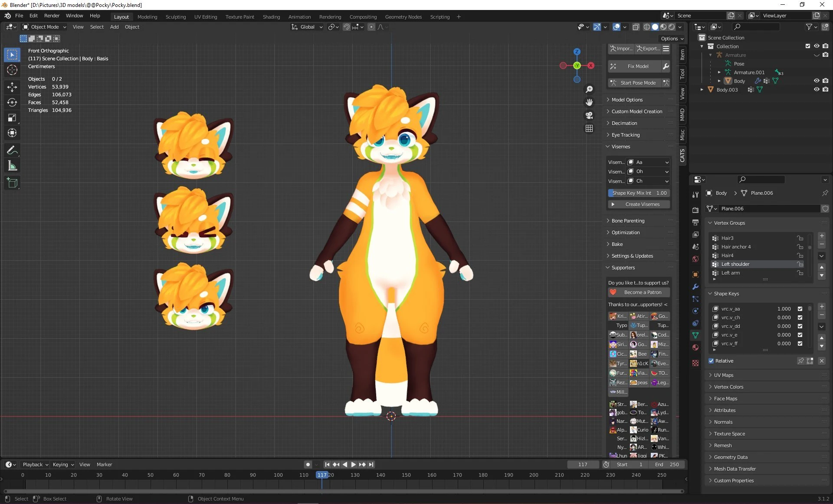Toggle the vrc.v_aa shape key checkbox
This screenshot has height=504, width=833.
[800, 309]
